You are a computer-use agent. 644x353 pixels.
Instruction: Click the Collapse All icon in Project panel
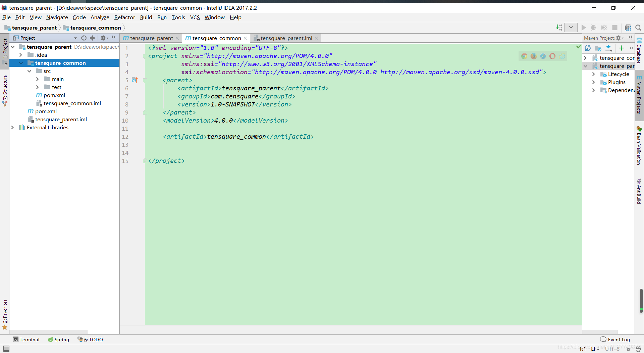tap(92, 38)
